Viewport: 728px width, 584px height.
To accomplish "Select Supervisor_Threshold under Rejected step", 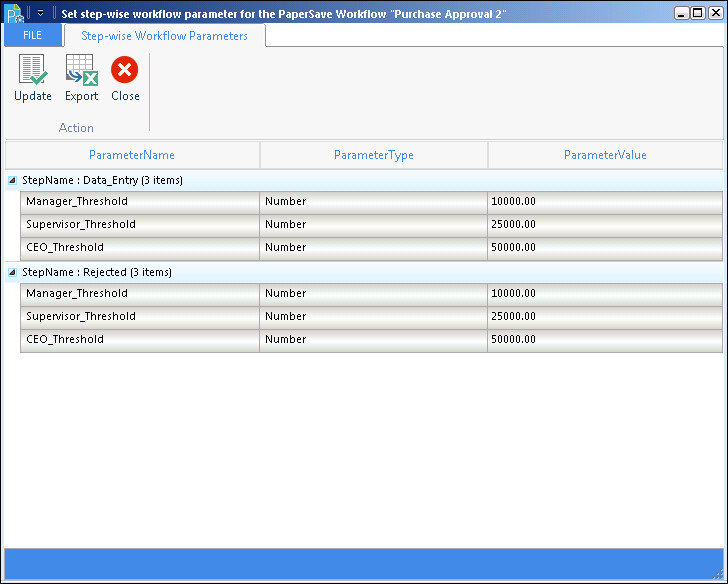I will [x=140, y=316].
